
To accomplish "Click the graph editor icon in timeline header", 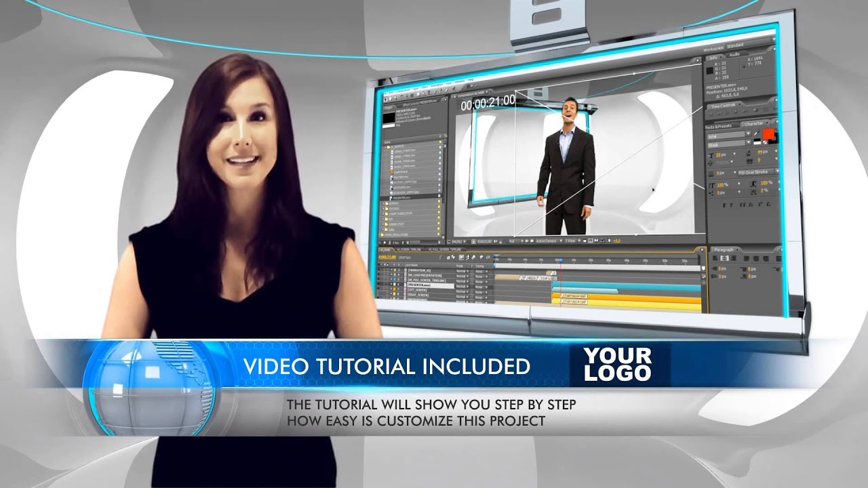I will coord(488,258).
